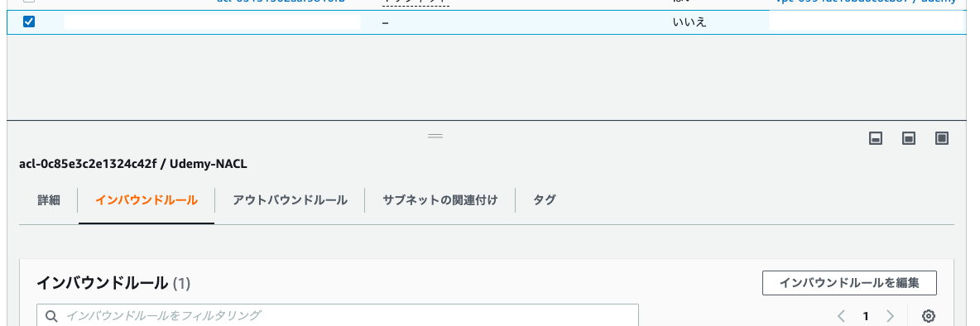The image size is (980, 326).
Task: Select page 1 in pagination
Action: coord(866,316)
